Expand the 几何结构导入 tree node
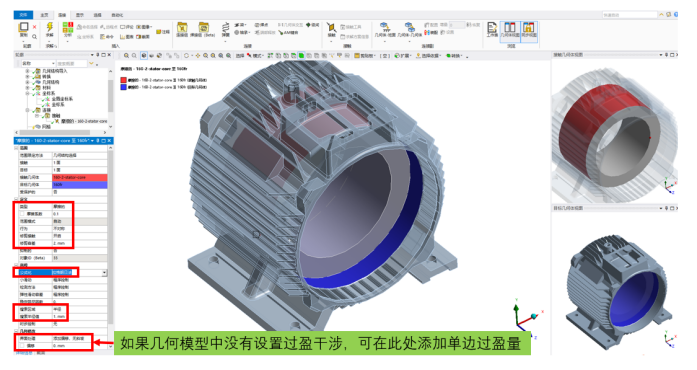 [27, 71]
